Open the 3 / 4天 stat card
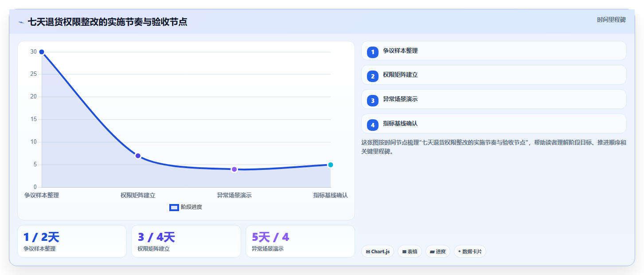The width and height of the screenshot is (644, 275). pyautogui.click(x=186, y=241)
